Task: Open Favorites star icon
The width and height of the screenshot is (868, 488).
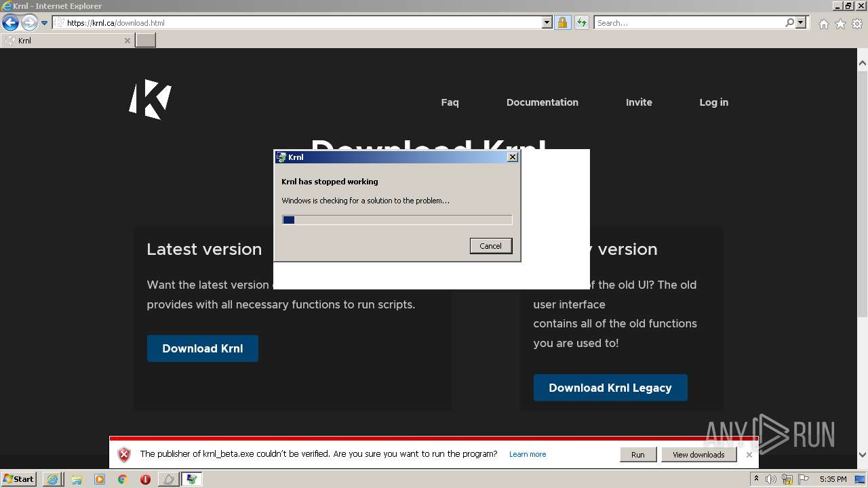Action: coord(840,24)
